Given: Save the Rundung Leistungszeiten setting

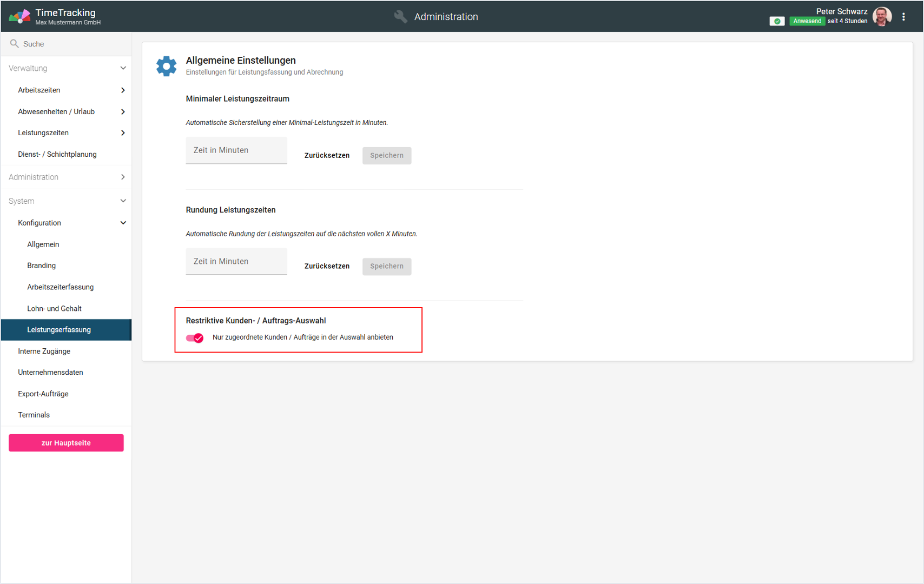Looking at the screenshot, I should (386, 266).
